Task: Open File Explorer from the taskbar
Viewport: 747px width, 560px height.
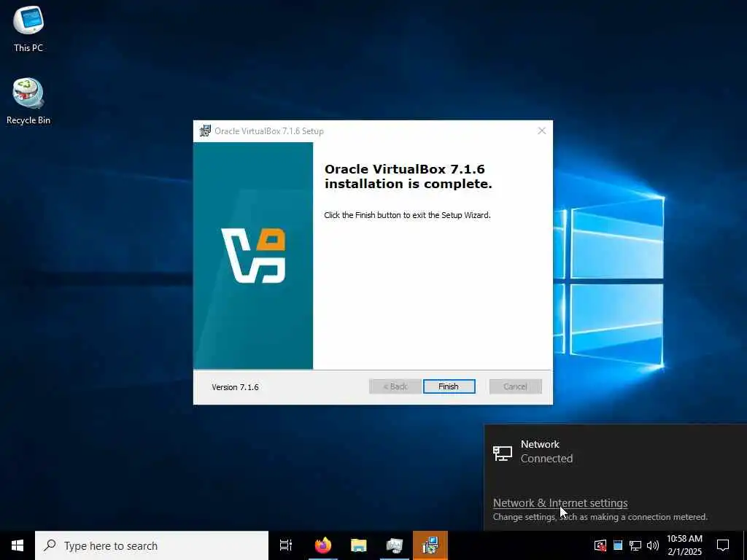Action: 359,545
